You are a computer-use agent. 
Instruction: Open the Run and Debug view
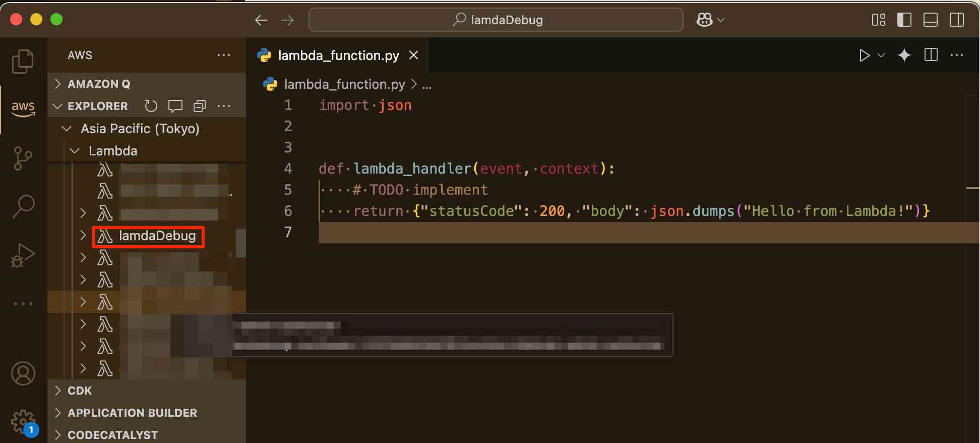[23, 255]
